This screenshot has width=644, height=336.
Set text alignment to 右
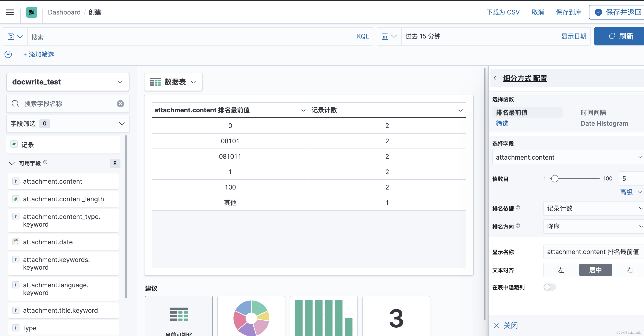tap(630, 270)
